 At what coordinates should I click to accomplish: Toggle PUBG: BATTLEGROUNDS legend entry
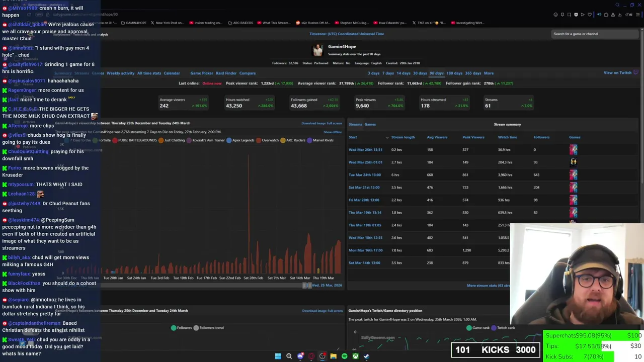click(134, 140)
